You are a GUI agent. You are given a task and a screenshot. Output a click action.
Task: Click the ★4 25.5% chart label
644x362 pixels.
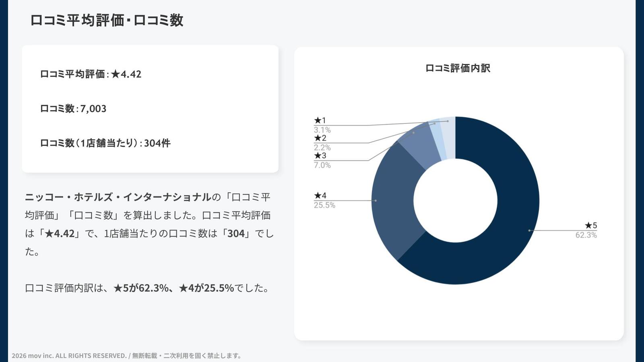coord(324,200)
